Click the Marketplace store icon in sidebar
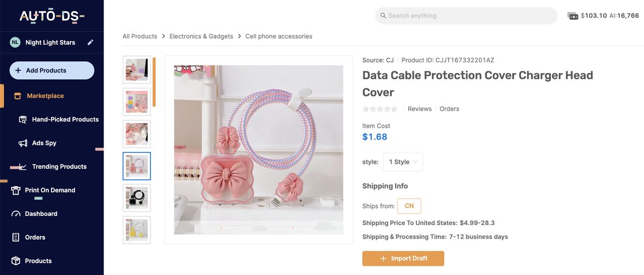The height and width of the screenshot is (275, 644). [x=17, y=96]
